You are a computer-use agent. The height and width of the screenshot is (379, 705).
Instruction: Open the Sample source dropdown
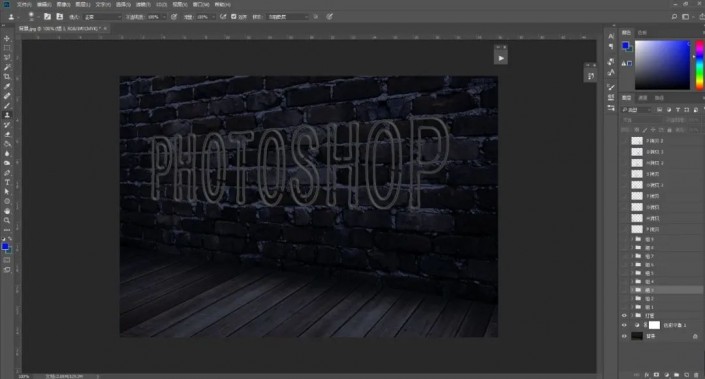pyautogui.click(x=288, y=17)
